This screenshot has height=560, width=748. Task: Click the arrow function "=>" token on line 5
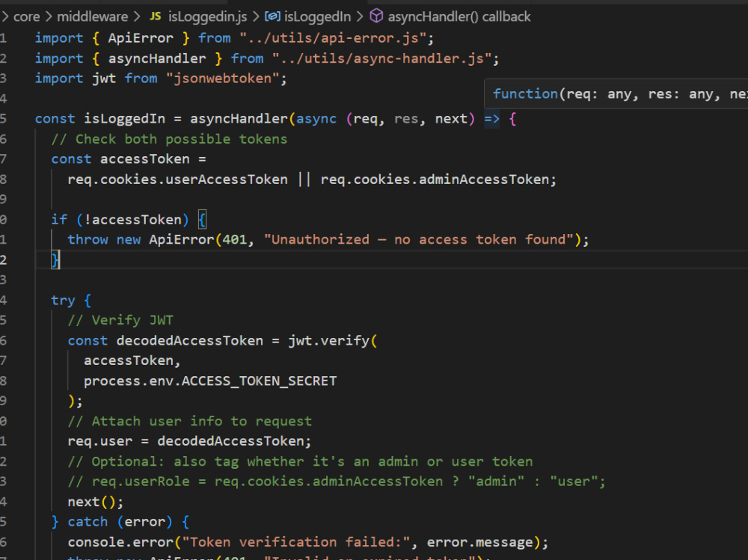[x=492, y=119]
